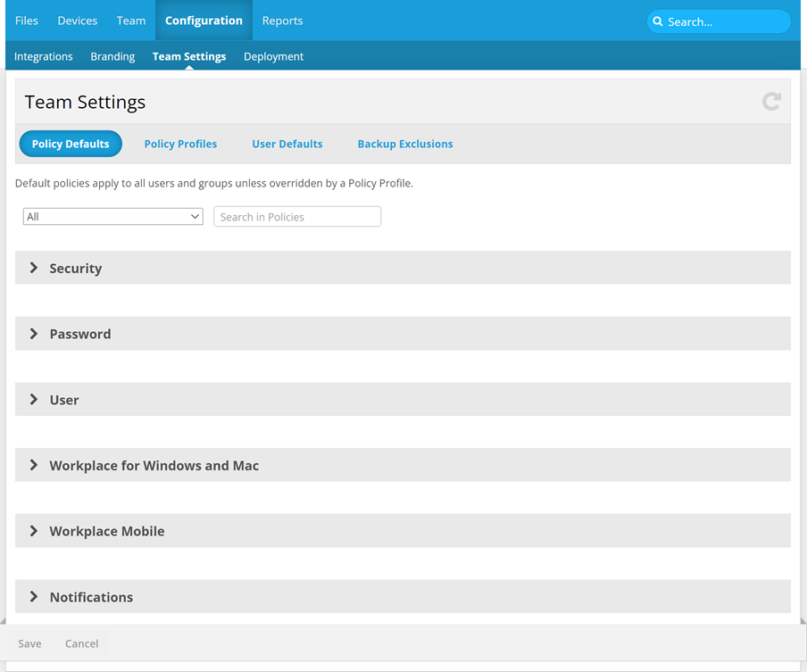Switch to the Policy Profiles tab
Image resolution: width=807 pixels, height=672 pixels.
180,144
